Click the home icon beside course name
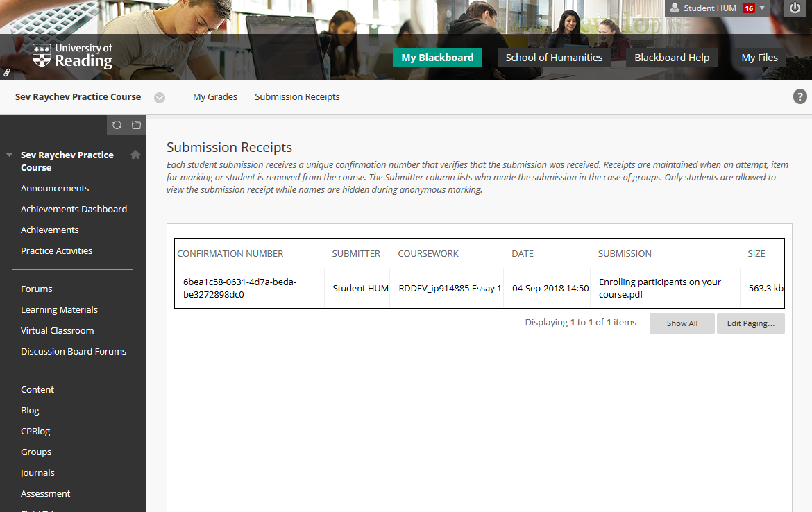812x512 pixels. pyautogui.click(x=135, y=154)
